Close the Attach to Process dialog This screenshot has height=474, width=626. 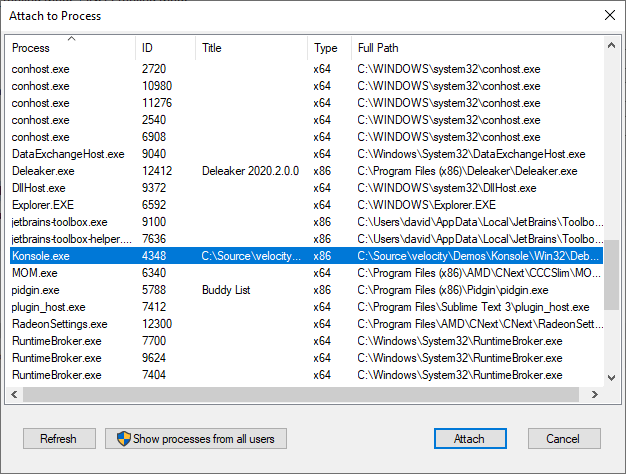tap(610, 15)
